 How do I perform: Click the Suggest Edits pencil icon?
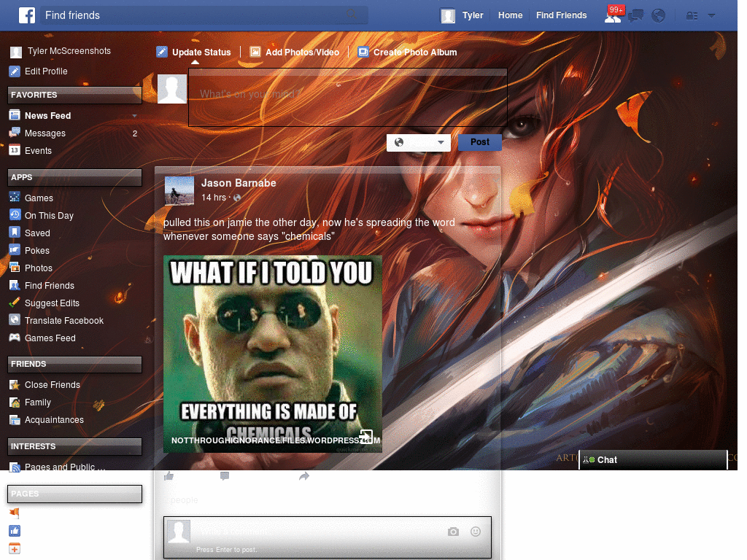[15, 303]
